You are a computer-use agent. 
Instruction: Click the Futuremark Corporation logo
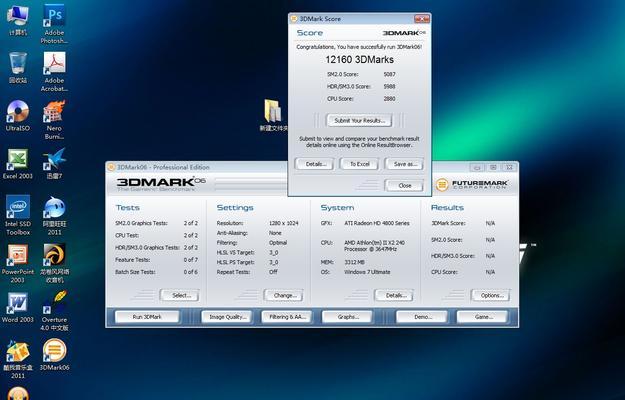(x=471, y=184)
